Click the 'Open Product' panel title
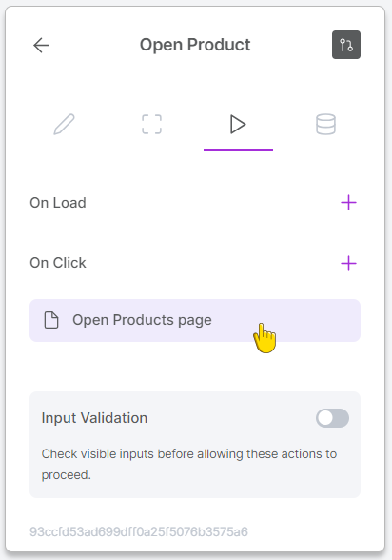Image resolution: width=392 pixels, height=560 pixels. pos(195,45)
